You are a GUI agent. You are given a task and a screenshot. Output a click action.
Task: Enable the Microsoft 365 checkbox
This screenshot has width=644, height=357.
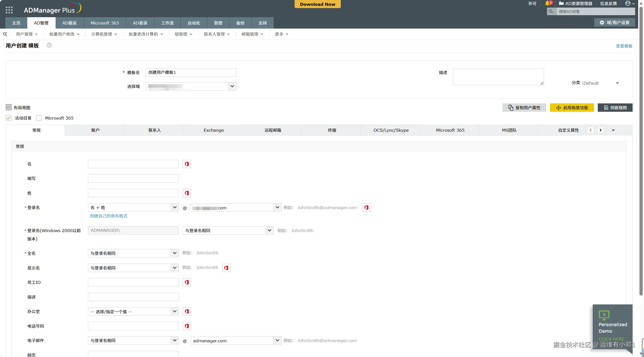39,118
